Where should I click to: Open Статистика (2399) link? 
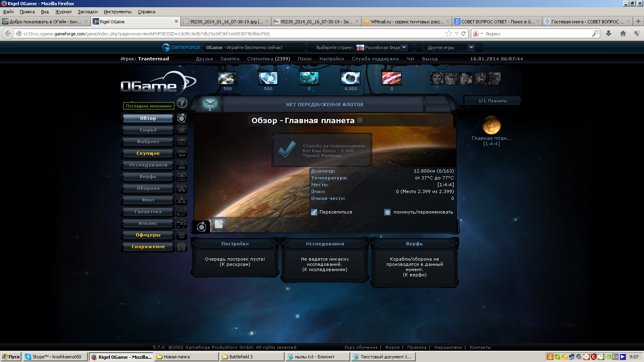click(x=268, y=59)
